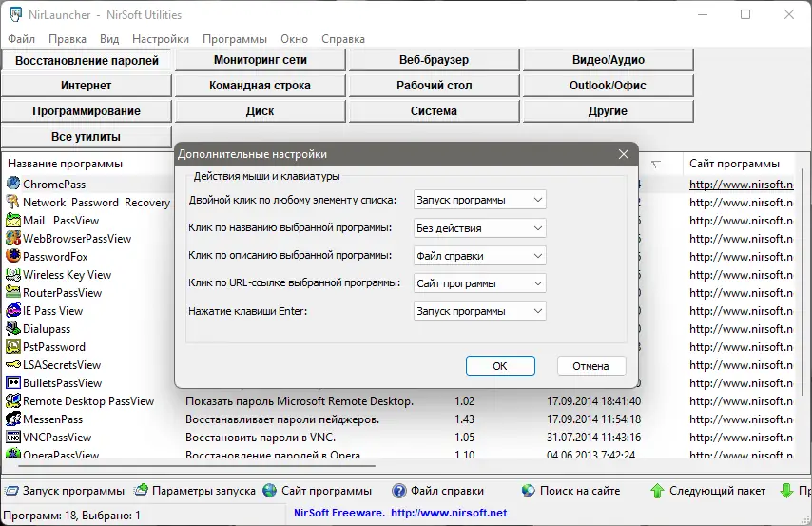Click the Сайт программы globe icon in toolbar

[270, 490]
